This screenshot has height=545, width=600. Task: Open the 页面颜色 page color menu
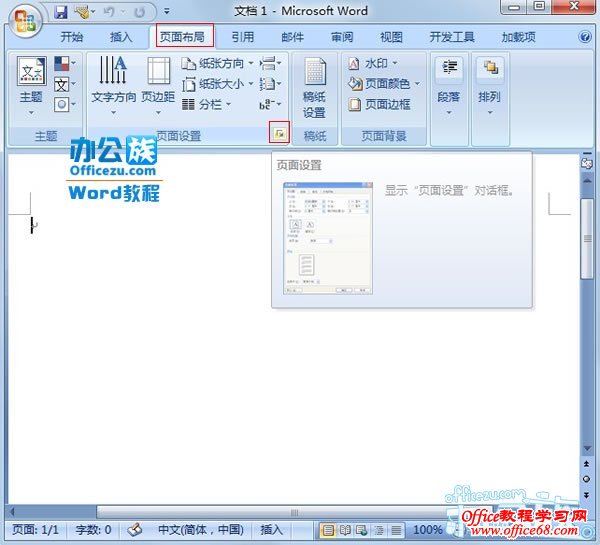(x=384, y=84)
